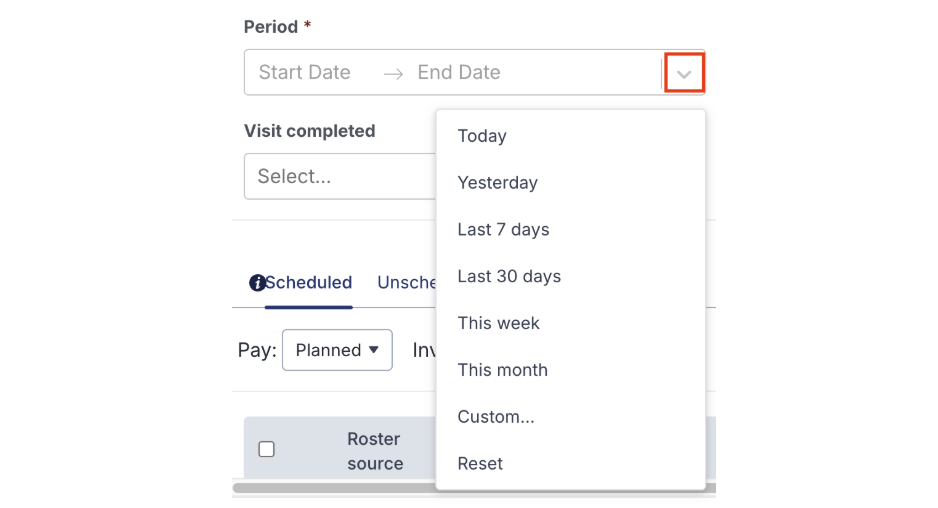Click the arrow between Start and End Date

393,73
